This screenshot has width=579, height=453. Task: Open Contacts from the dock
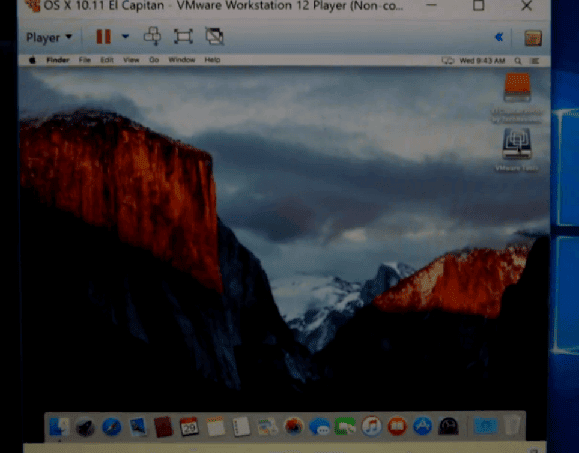(163, 427)
